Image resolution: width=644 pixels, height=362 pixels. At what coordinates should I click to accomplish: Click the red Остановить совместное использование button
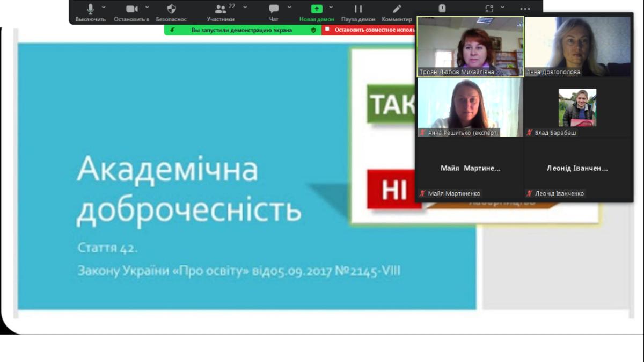(x=369, y=30)
